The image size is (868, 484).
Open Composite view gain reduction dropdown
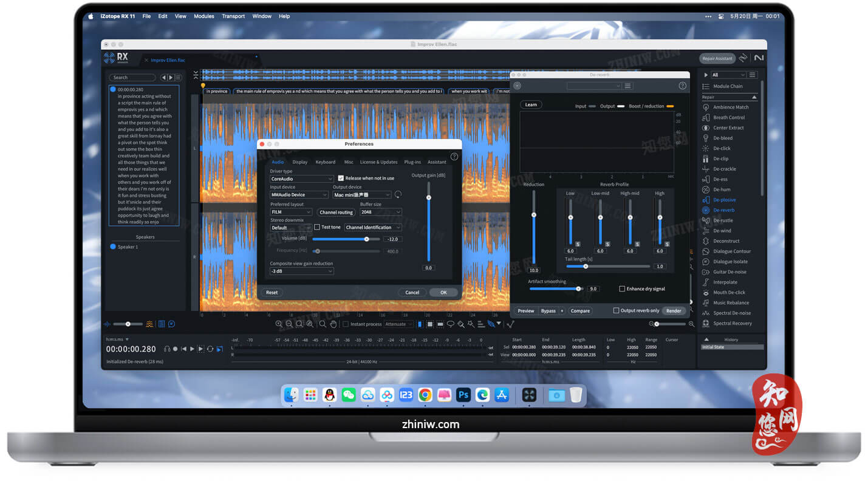302,271
